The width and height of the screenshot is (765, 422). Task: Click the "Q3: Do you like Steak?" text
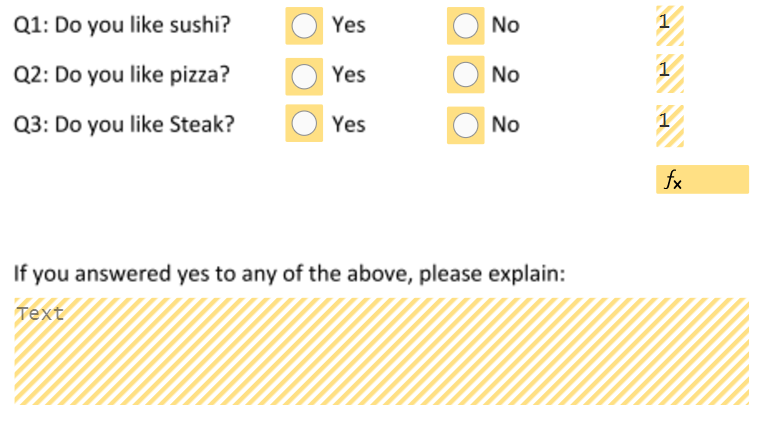point(124,125)
